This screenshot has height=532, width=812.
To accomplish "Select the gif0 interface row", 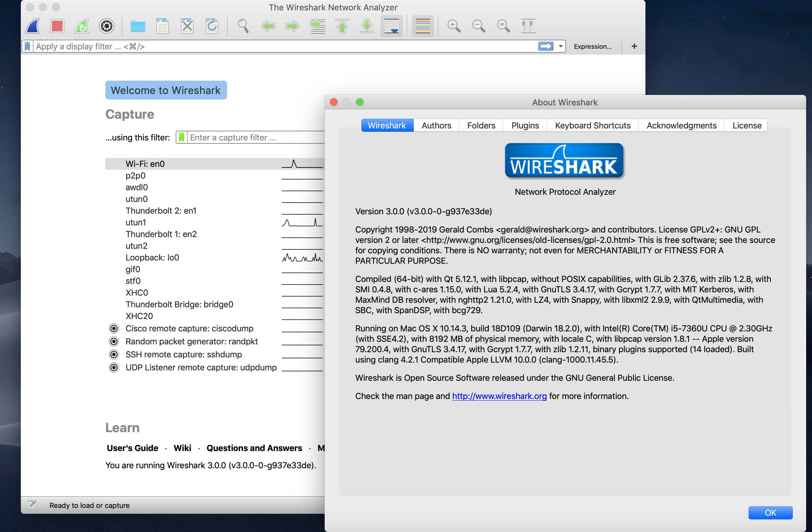I will pos(214,269).
